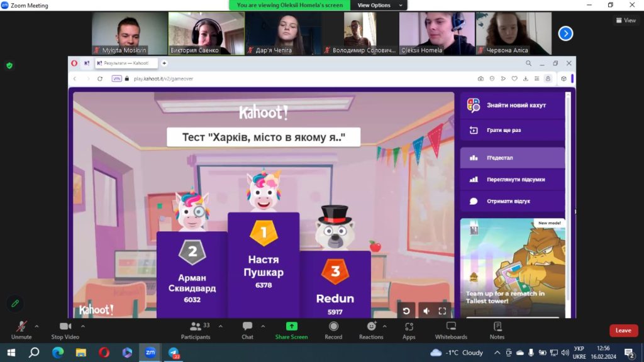644x362 pixels.
Task: Replay the podium animation
Action: (406, 311)
